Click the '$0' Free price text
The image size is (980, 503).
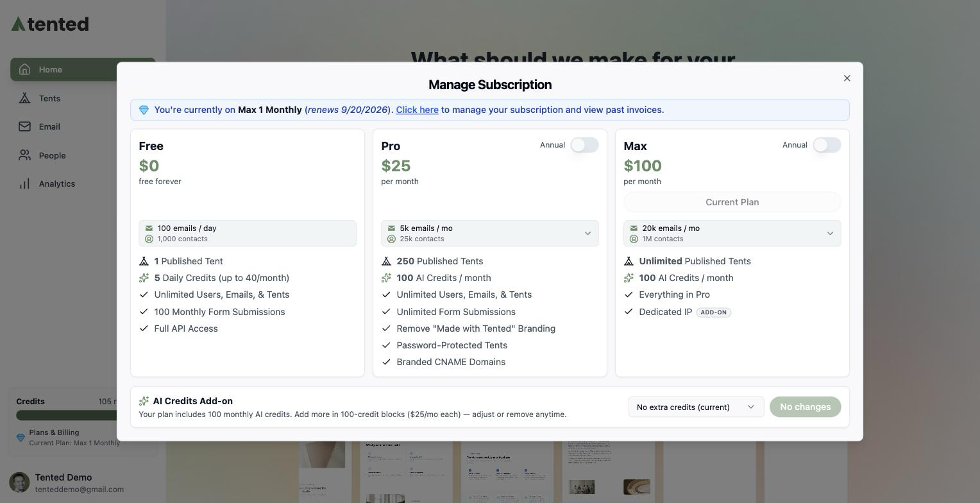click(x=149, y=166)
